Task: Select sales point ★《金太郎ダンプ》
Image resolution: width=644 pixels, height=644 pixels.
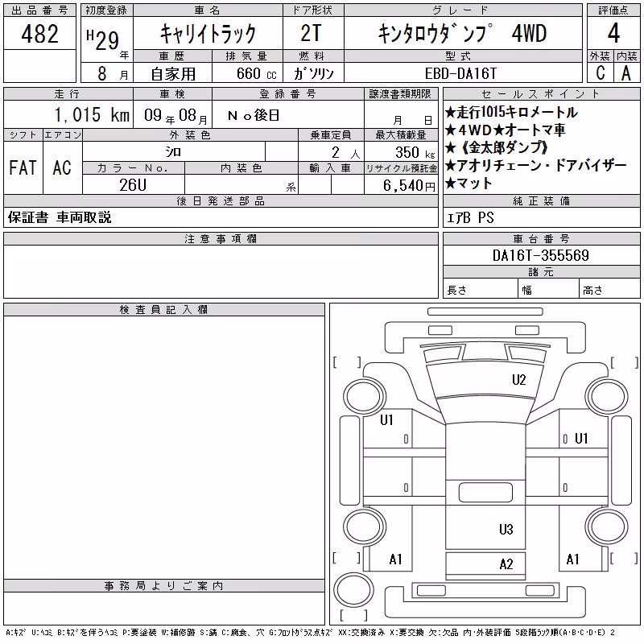Action: tap(497, 147)
